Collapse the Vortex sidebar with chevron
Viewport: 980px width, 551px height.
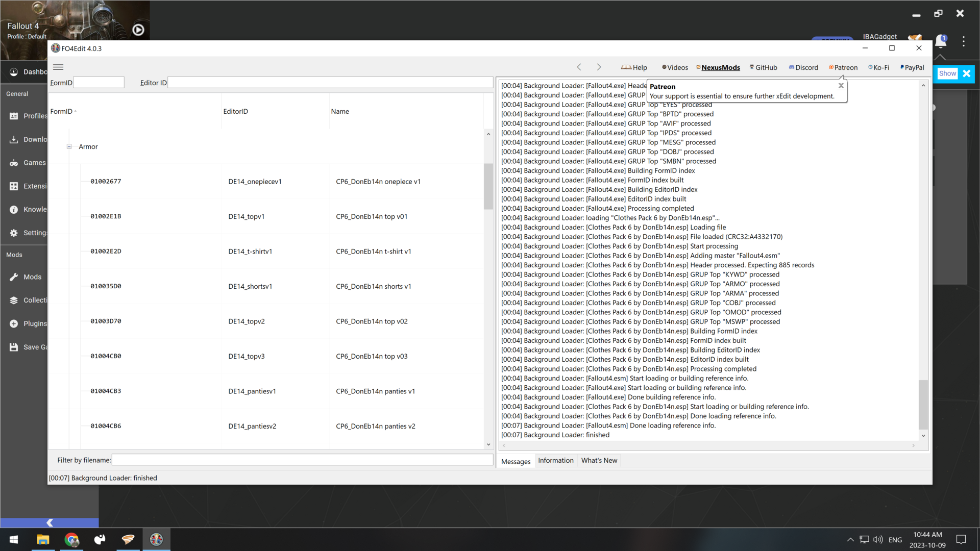tap(50, 522)
